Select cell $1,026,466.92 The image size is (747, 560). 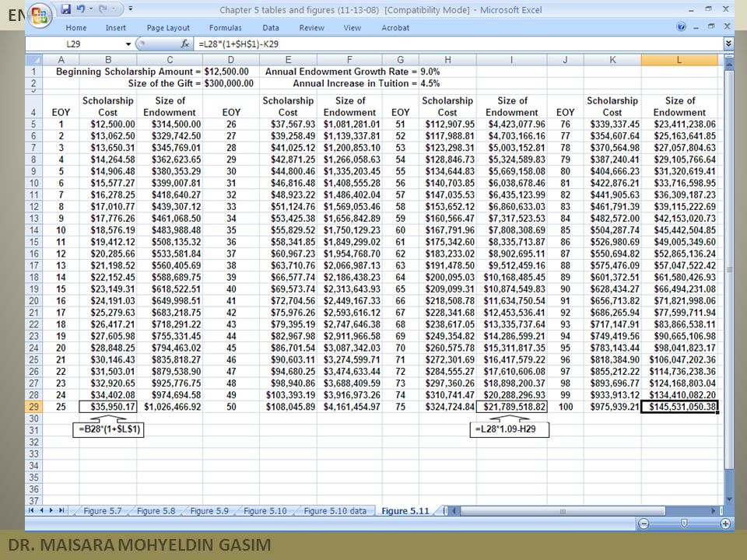170,407
